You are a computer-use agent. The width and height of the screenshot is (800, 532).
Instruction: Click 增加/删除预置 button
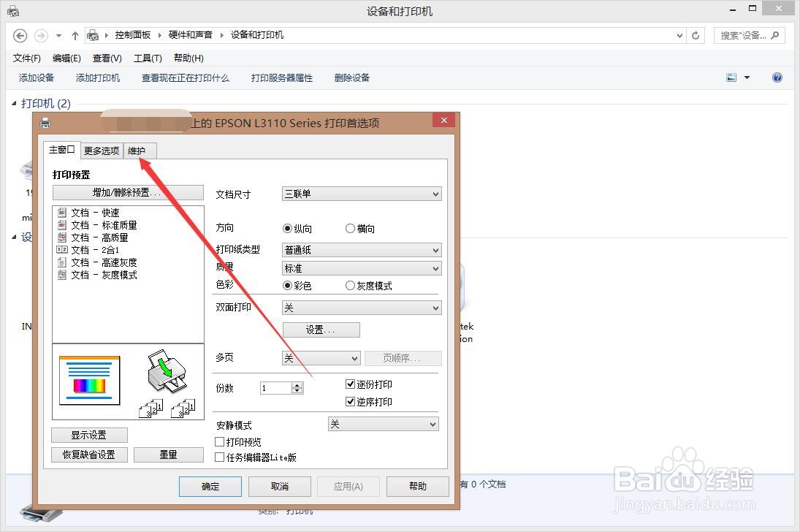click(x=128, y=192)
